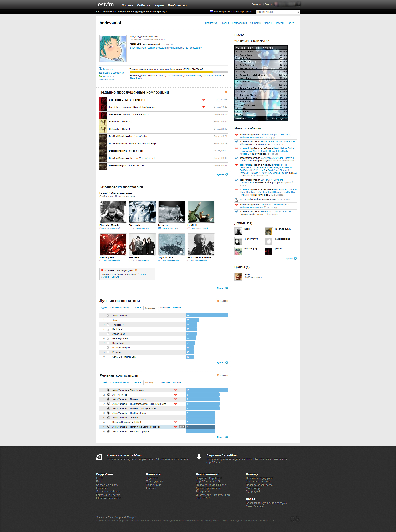396x532 pixels.
Task: Expand the profile Далее… menu
Action: click(x=292, y=23)
